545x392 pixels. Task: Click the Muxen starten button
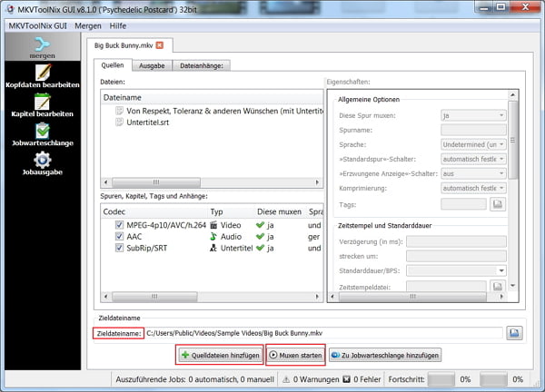(x=296, y=355)
